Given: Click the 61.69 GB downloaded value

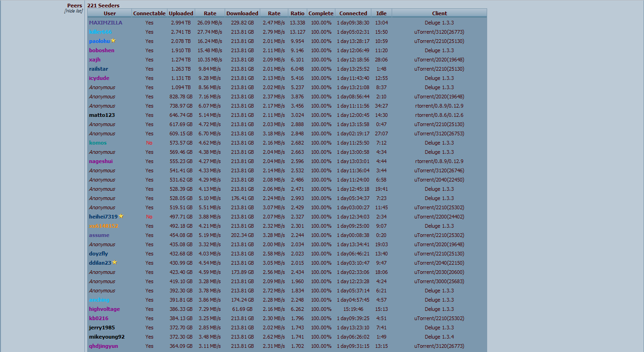Looking at the screenshot, I should pos(242,309).
